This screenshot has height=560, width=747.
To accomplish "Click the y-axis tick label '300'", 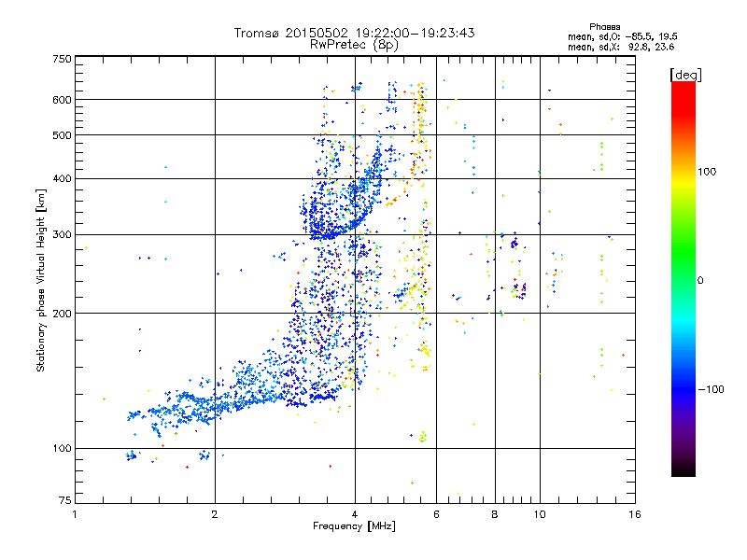I will click(62, 235).
